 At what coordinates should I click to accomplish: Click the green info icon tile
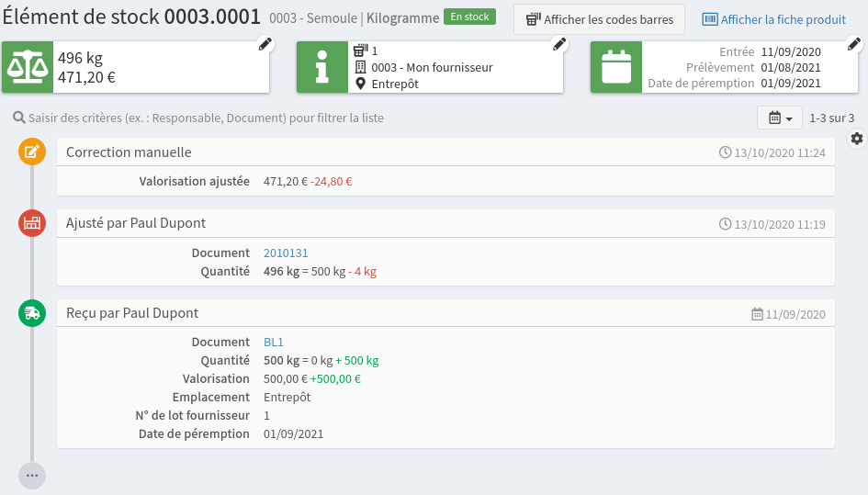coord(321,67)
